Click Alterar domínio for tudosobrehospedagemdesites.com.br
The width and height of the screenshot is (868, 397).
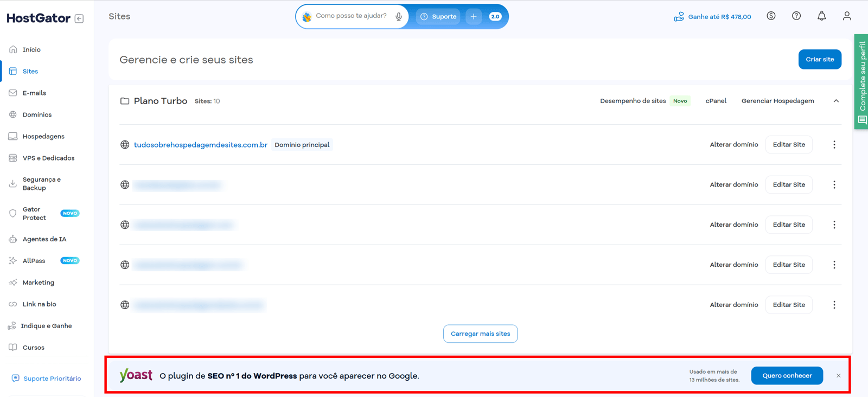[x=734, y=145]
